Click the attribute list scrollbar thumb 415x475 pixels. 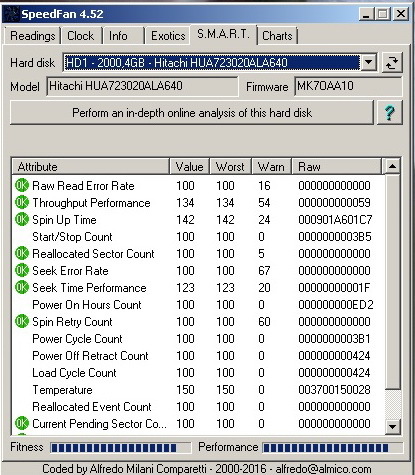392,281
